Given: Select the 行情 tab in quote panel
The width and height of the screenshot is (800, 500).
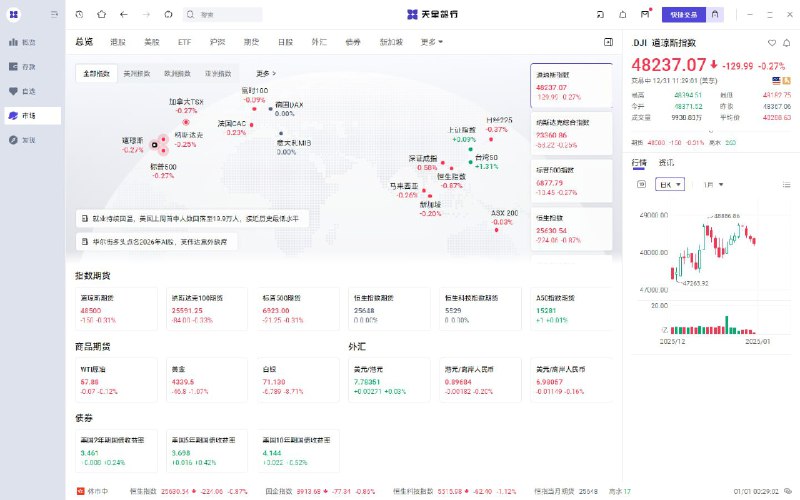Looking at the screenshot, I should click(x=639, y=163).
